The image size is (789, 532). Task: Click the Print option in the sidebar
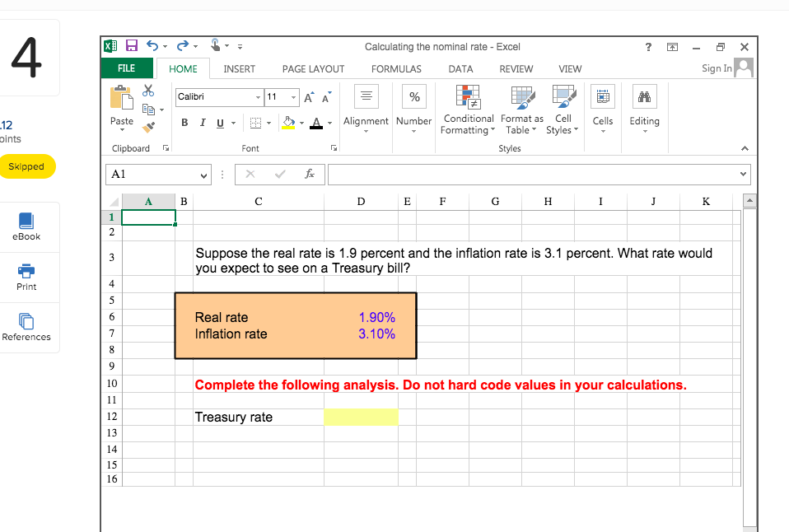tap(26, 278)
